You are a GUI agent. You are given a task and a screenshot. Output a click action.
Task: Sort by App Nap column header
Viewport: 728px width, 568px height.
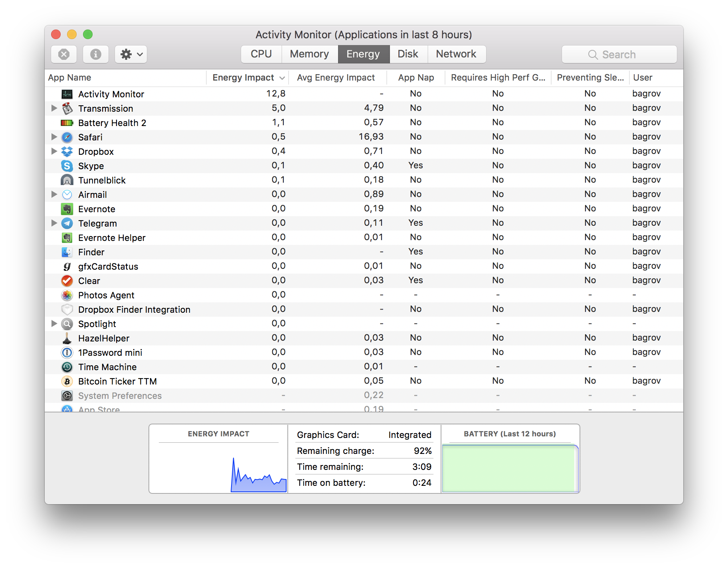(416, 78)
